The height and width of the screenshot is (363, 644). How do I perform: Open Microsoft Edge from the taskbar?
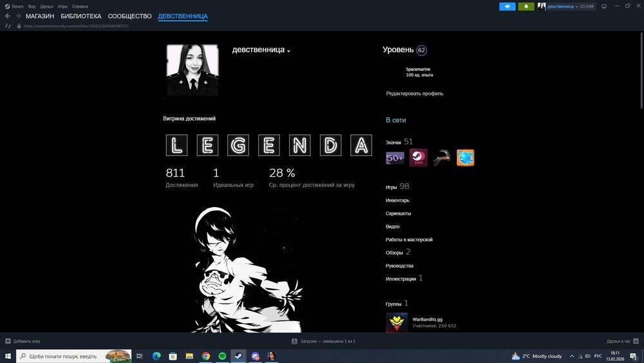tap(156, 356)
